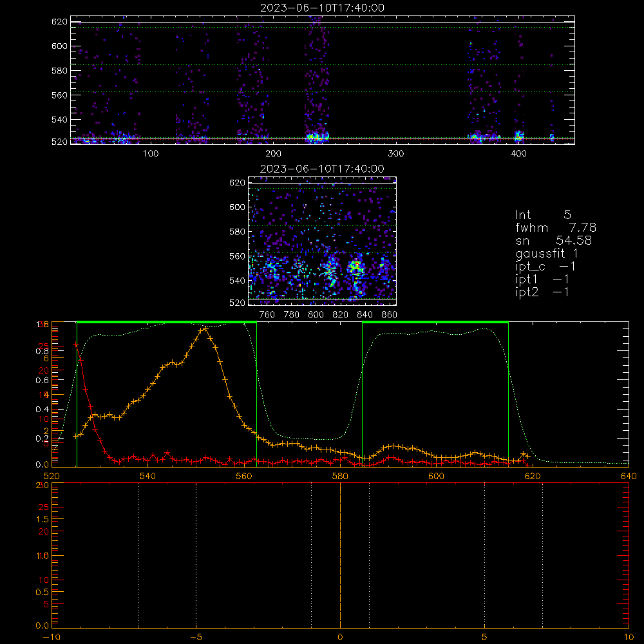The height and width of the screenshot is (644, 644).
Task: Click y-axis label 580 of the zoomed spectrogram
Action: pos(237,232)
